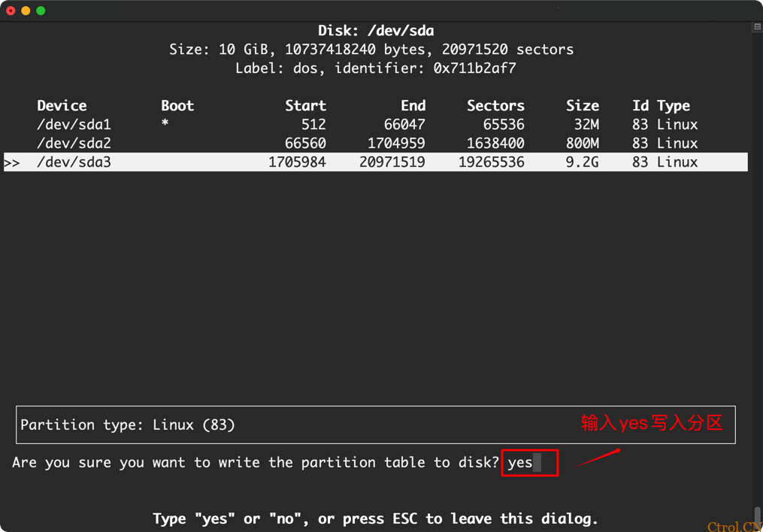Click the boot flag asterisk for /dev/sda1
The height and width of the screenshot is (532, 763).
pos(165,124)
